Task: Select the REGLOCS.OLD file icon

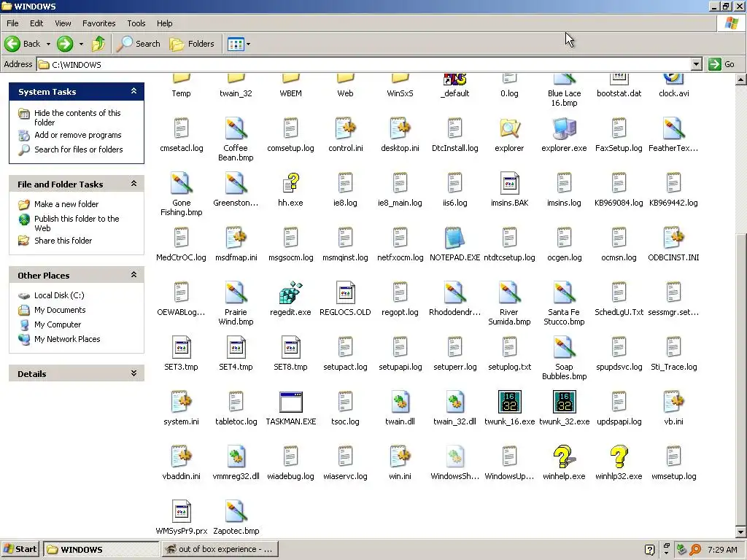Action: click(345, 292)
